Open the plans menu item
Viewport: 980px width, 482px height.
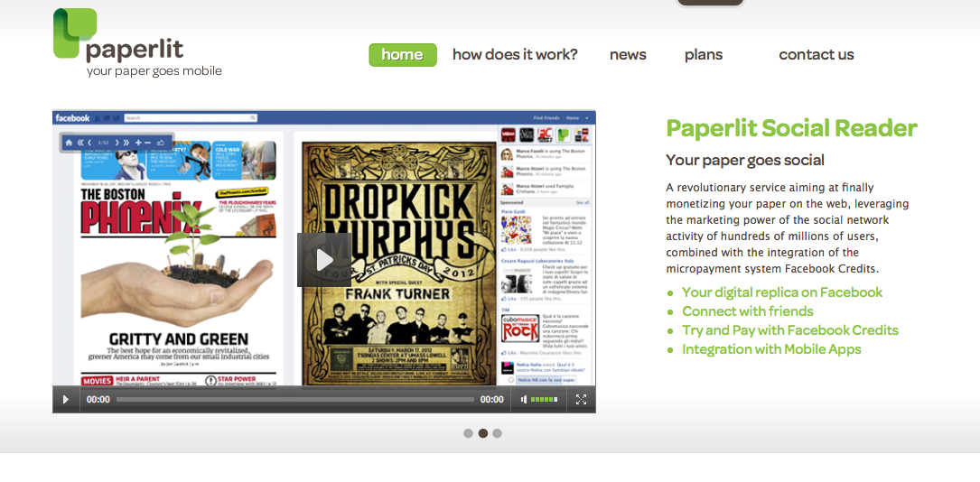coord(703,55)
